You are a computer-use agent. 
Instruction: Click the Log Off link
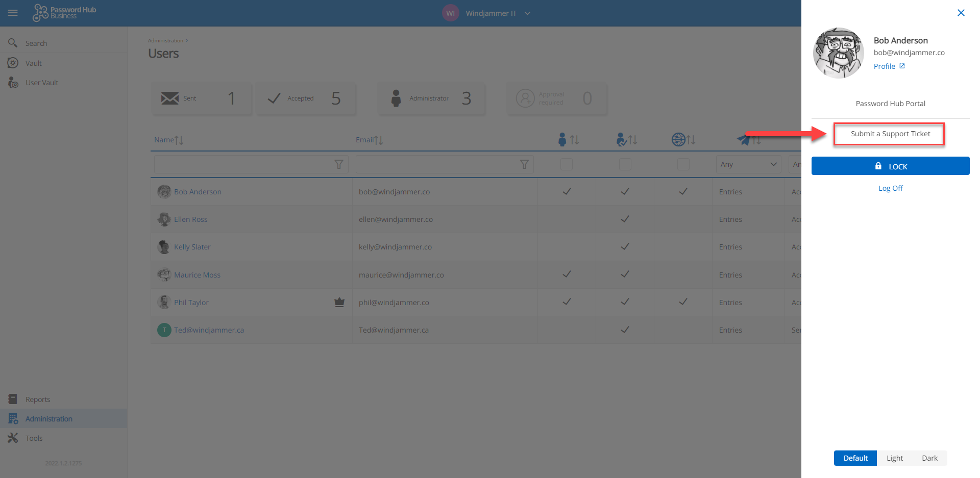(890, 188)
